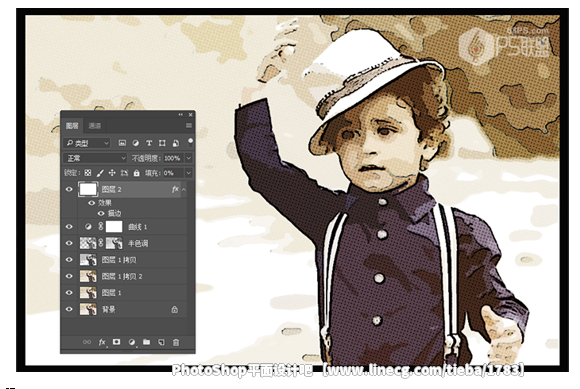Hide the 图层 1 拷贝 2 layer
580x389 pixels.
coord(69,276)
